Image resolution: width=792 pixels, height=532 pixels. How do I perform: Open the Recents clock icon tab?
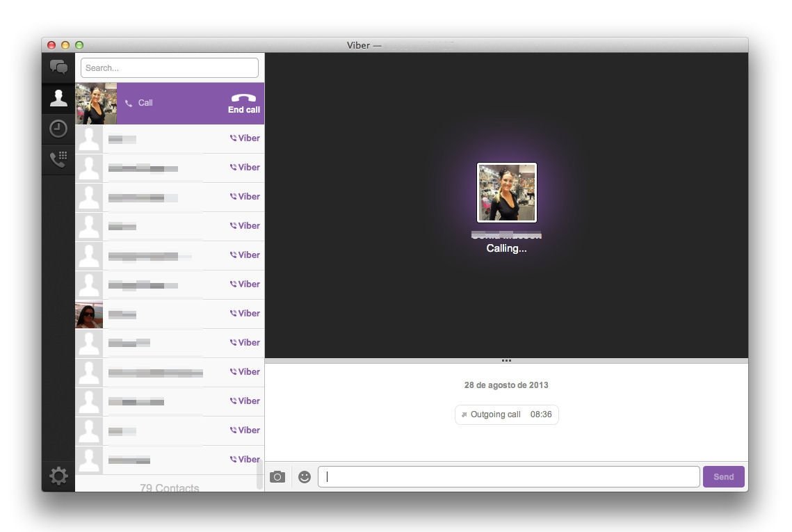click(x=58, y=129)
